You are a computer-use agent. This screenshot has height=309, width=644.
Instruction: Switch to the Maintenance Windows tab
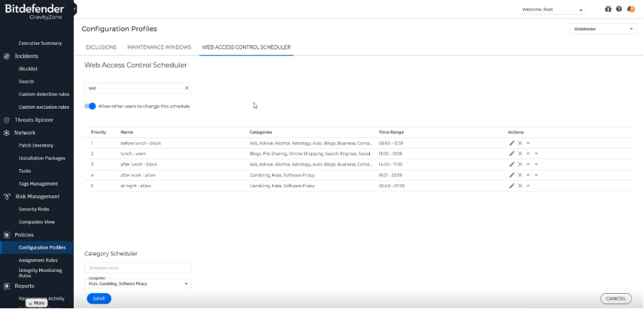click(x=159, y=47)
